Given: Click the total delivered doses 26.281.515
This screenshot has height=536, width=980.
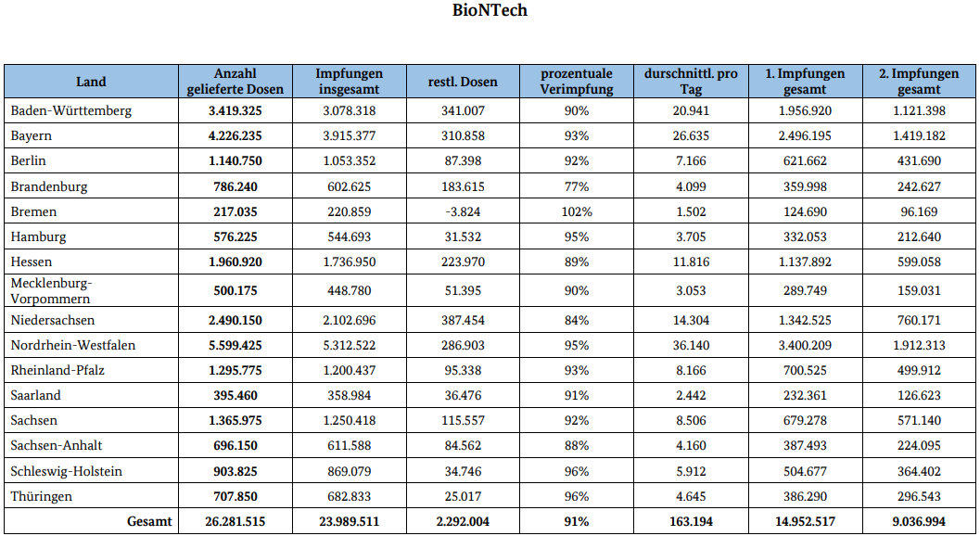Looking at the screenshot, I should (235, 522).
